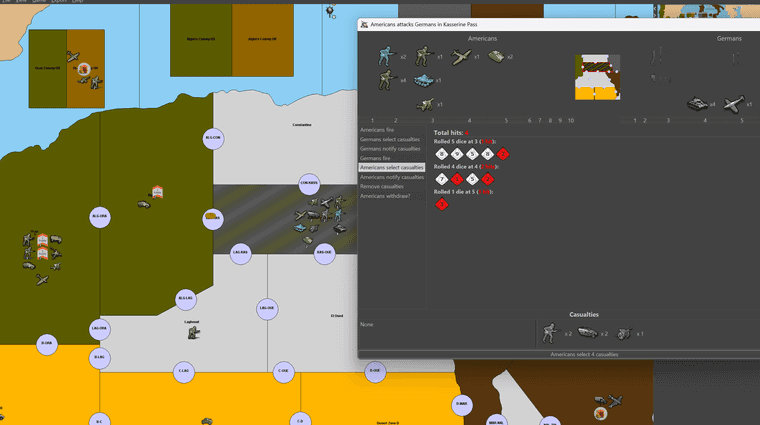Viewport: 760px width, 425px height.
Task: Click the CON-KAS border circle on map
Action: click(309, 183)
